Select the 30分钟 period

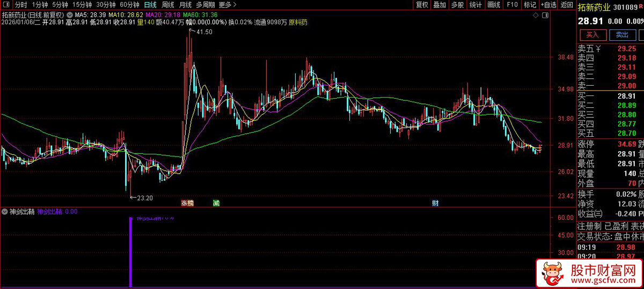(106, 5)
